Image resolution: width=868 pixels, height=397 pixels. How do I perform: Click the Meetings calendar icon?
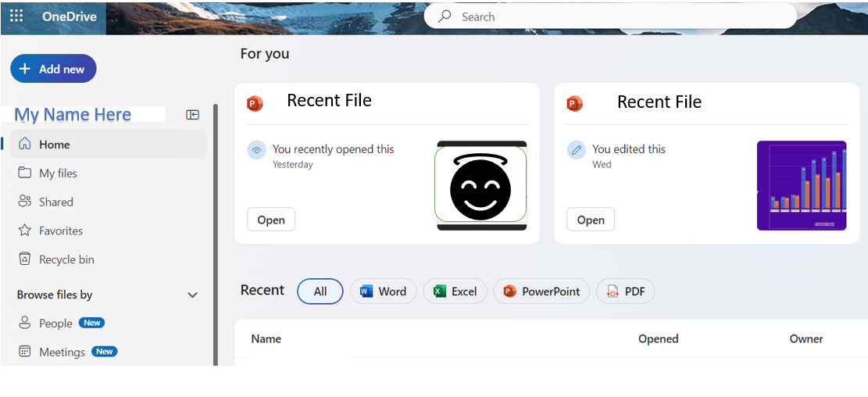tap(24, 352)
